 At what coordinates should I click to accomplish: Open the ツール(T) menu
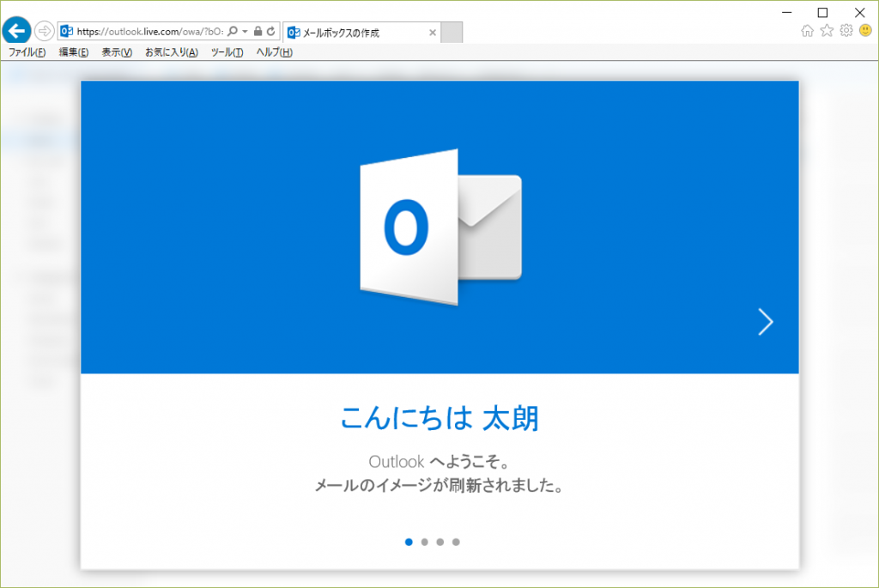click(x=227, y=52)
